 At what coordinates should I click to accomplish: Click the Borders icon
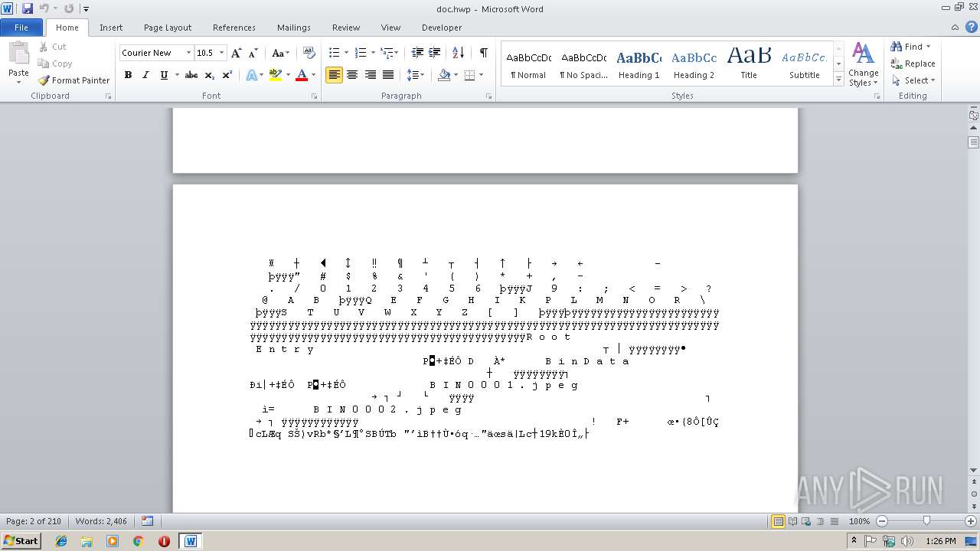469,75
